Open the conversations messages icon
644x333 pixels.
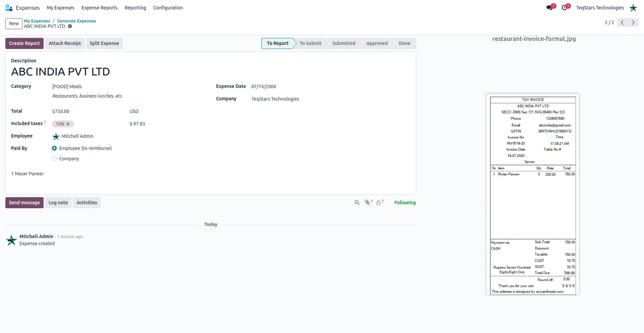[x=549, y=8]
